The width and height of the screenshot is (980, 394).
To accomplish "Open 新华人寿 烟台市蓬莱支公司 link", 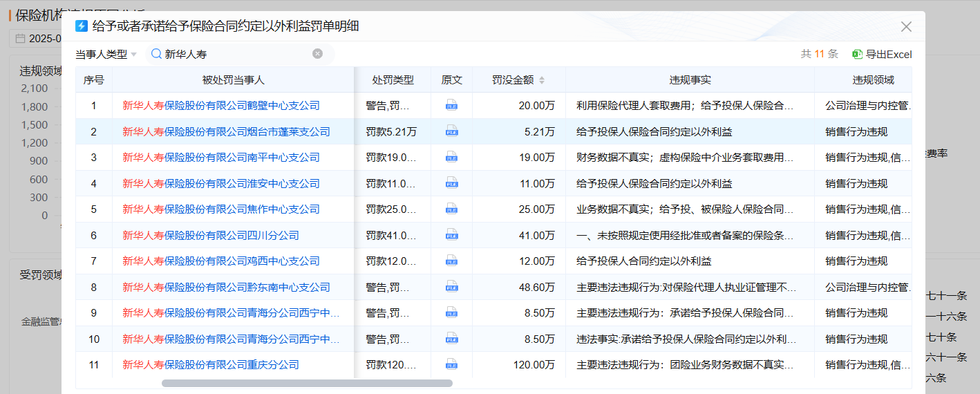I will pyautogui.click(x=226, y=131).
